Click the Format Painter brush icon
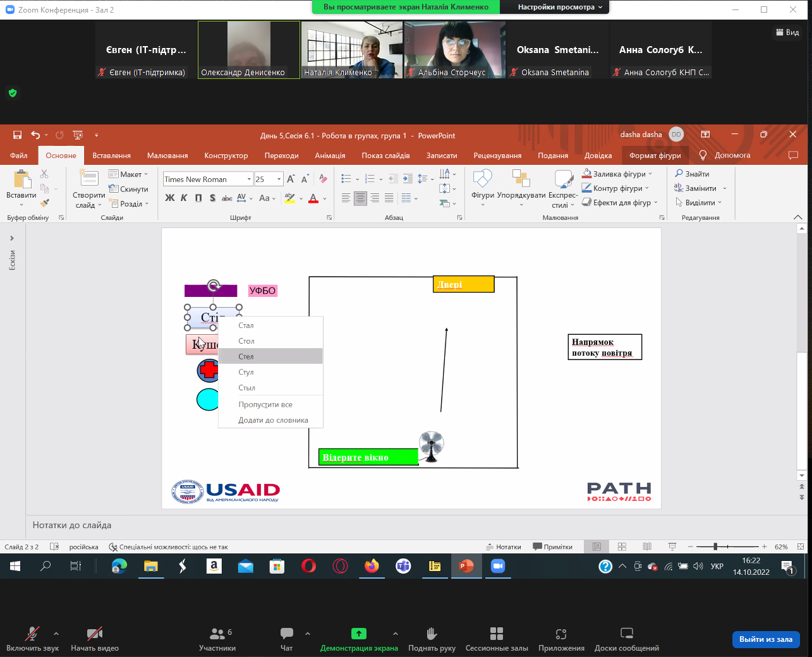The height and width of the screenshot is (657, 812). point(44,203)
